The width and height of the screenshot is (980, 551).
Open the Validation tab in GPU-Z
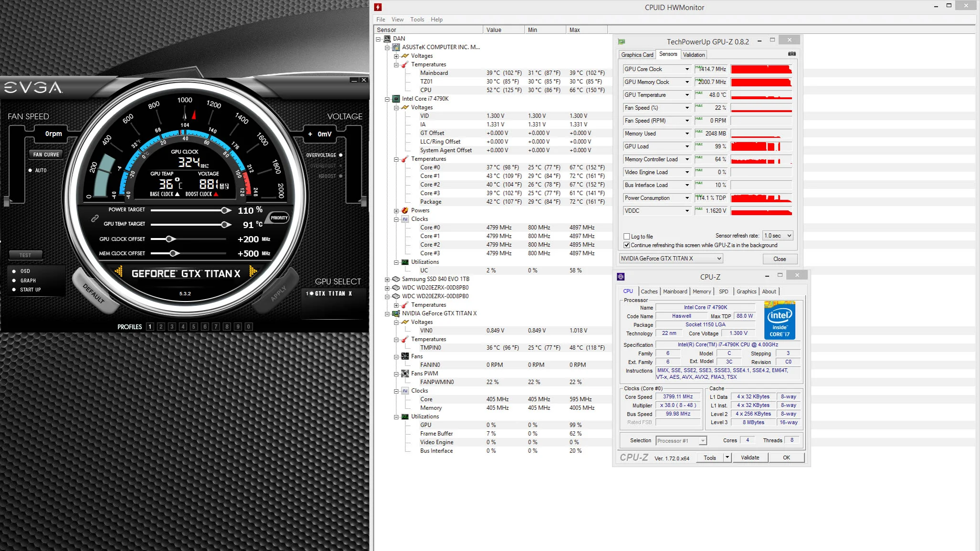pos(694,55)
